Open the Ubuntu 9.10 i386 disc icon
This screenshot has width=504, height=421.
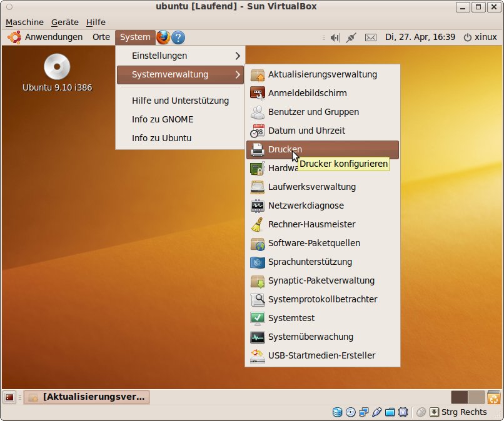pos(57,67)
